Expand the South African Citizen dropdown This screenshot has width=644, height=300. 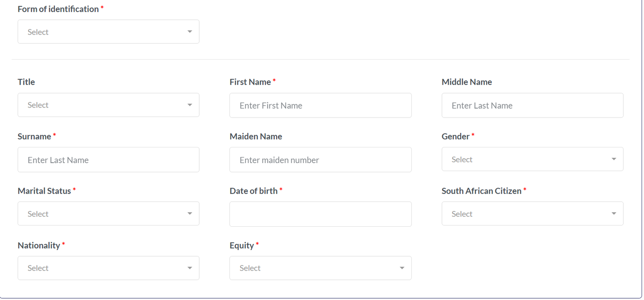point(533,213)
